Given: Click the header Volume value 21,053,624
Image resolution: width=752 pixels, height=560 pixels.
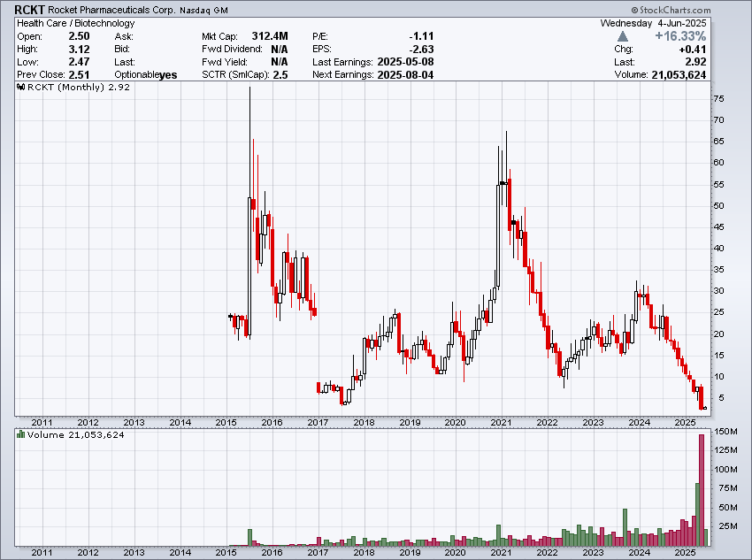Looking at the screenshot, I should 679,75.
